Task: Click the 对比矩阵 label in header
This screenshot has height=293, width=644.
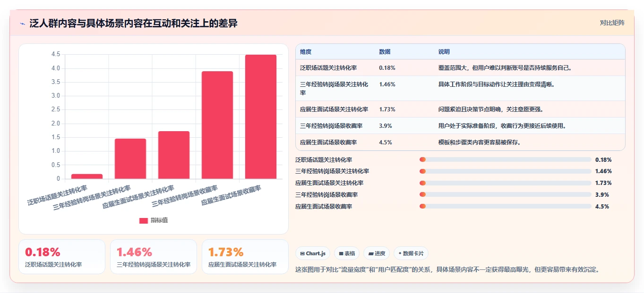Action: click(612, 23)
